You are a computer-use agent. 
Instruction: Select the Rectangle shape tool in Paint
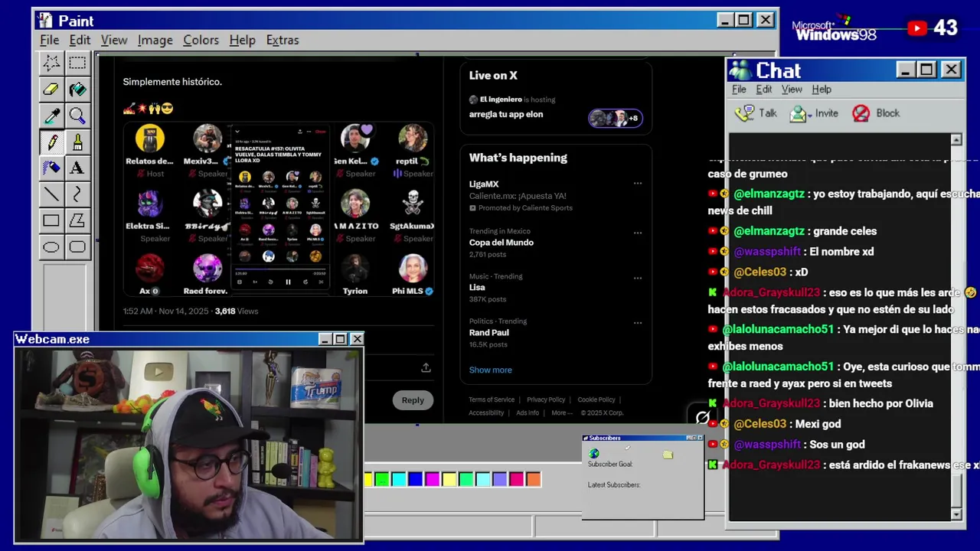(x=51, y=220)
